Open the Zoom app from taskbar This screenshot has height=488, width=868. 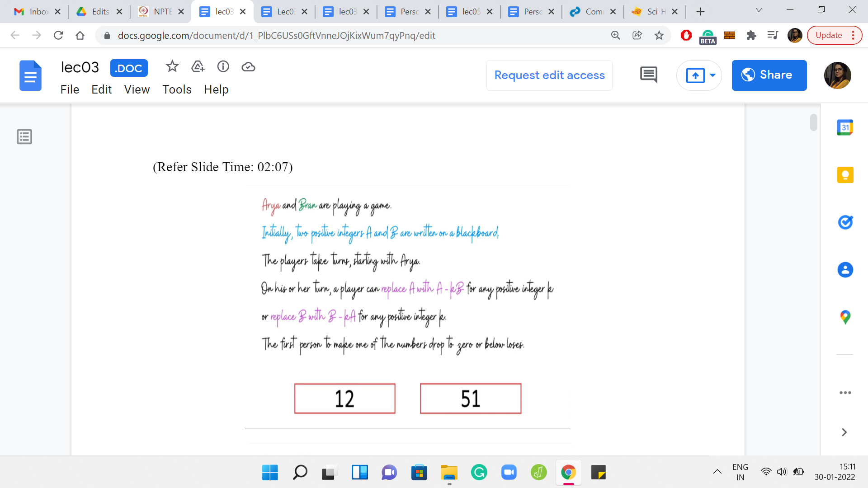[x=509, y=473]
